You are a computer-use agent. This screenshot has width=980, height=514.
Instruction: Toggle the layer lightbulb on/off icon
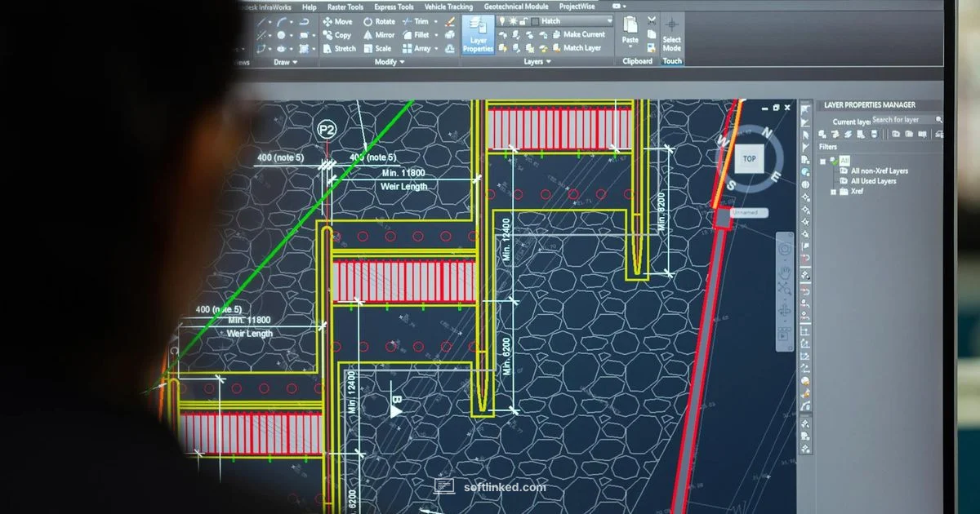pyautogui.click(x=502, y=21)
